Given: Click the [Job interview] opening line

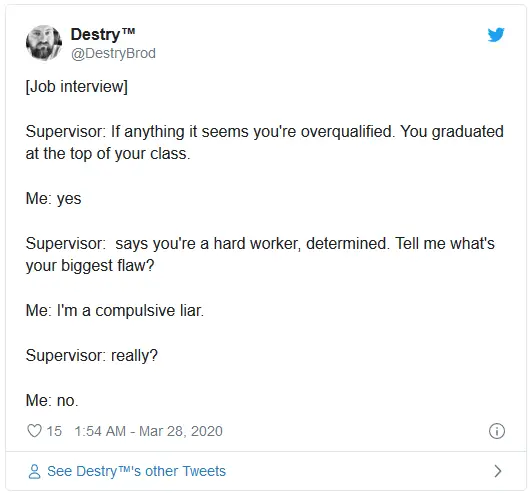Looking at the screenshot, I should (x=77, y=87).
